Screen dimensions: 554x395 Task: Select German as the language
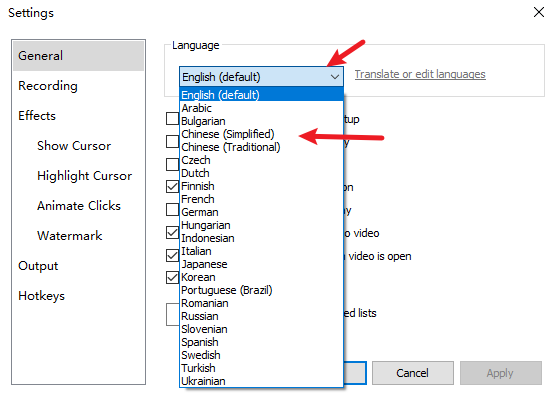click(261, 212)
